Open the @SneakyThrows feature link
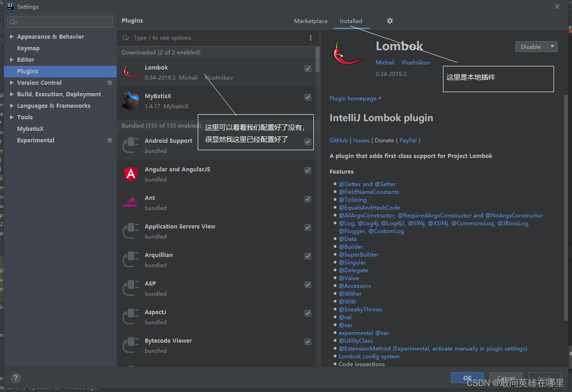This screenshot has width=572, height=392. point(360,310)
